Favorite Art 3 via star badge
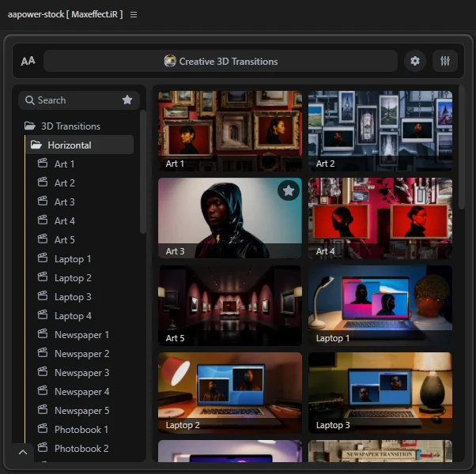The image size is (476, 474). click(x=289, y=190)
